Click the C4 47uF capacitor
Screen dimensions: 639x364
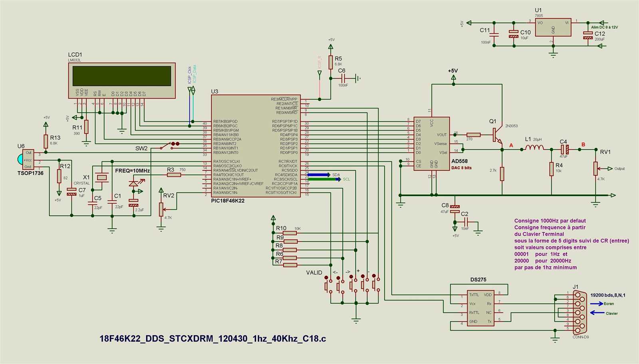564,150
